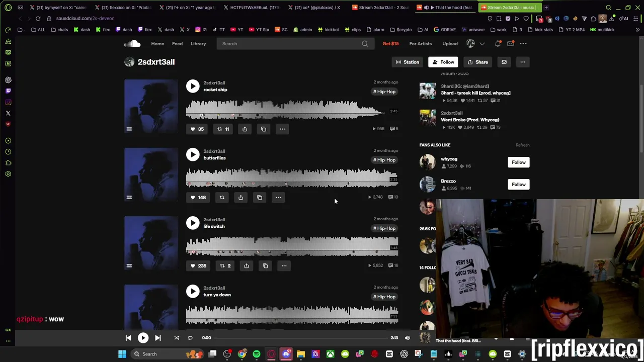Viewport: 644px width, 362px height.
Task: Click the #Hip-Hop tag on rocket ship
Action: (x=384, y=92)
